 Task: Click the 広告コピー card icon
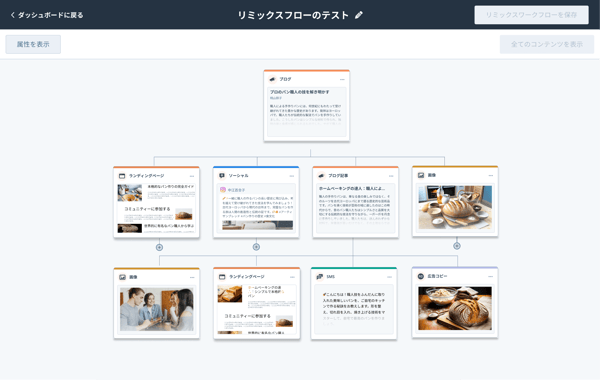click(421, 276)
